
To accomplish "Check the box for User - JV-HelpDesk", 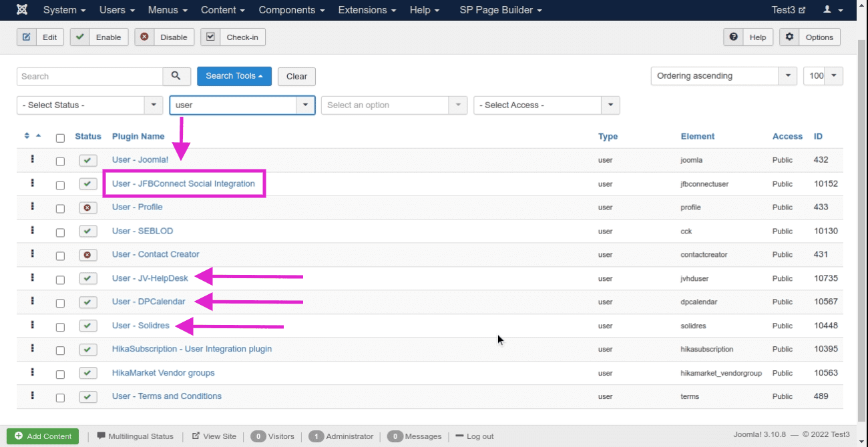I will point(60,280).
